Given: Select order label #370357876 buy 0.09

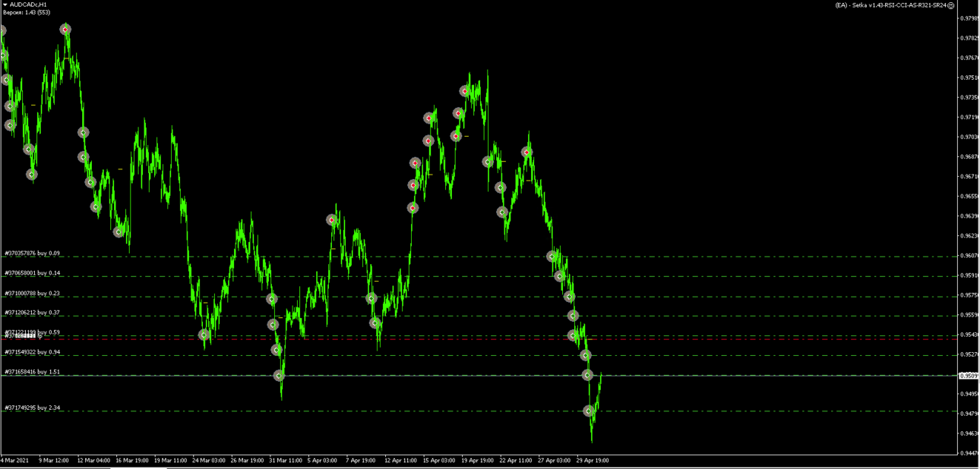Looking at the screenshot, I should (x=33, y=253).
